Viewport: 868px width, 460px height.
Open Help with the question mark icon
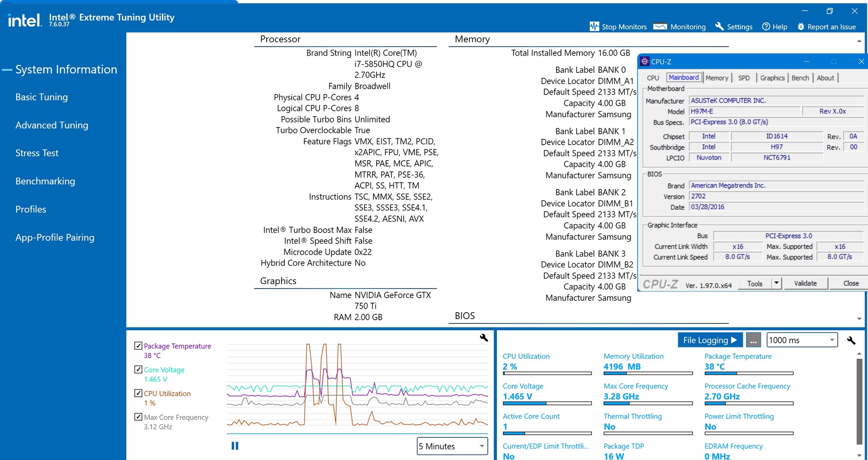click(766, 27)
